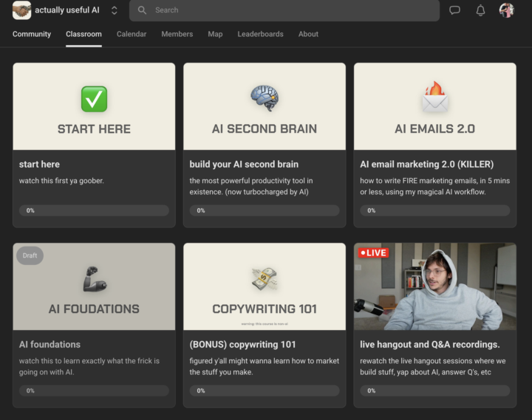The width and height of the screenshot is (532, 420).
Task: Click the copywriting 101 0% progress bar
Action: [265, 390]
